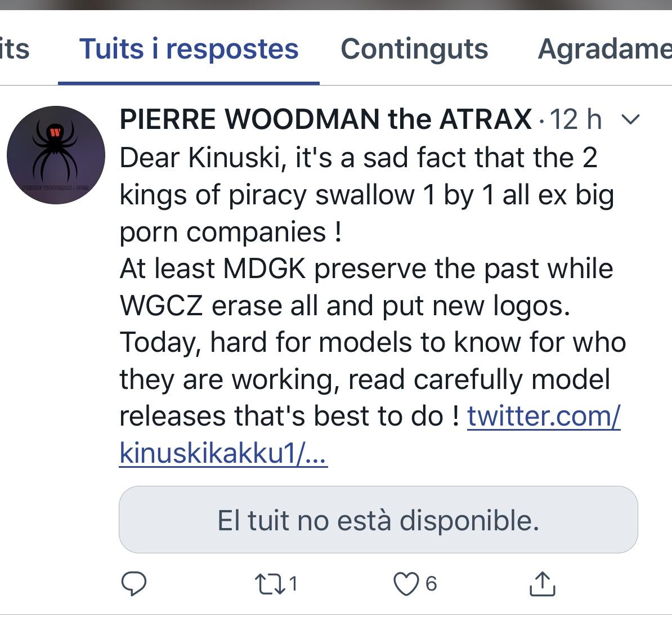Follow the twitter.com/ link text
The image size is (672, 626).
(x=544, y=416)
